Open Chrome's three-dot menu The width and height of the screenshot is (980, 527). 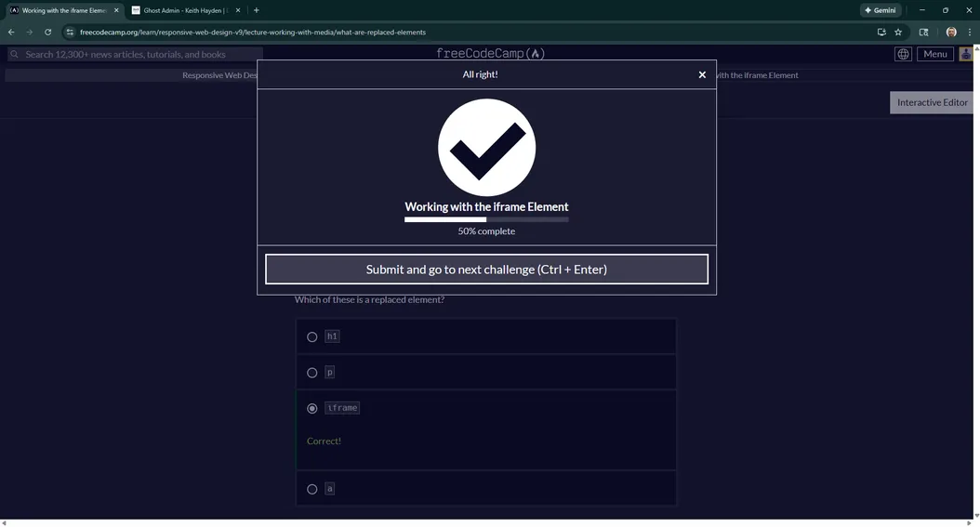(968, 32)
